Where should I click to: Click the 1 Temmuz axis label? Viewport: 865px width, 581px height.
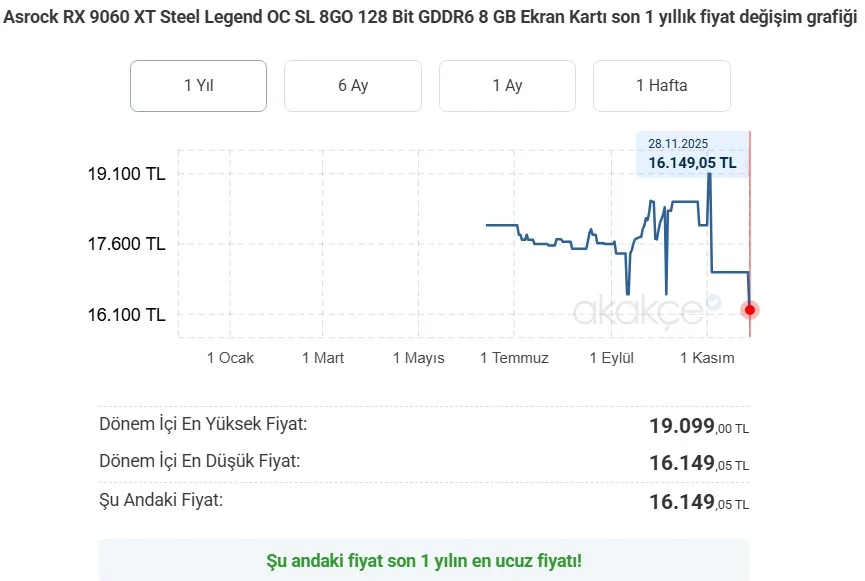pyautogui.click(x=514, y=358)
